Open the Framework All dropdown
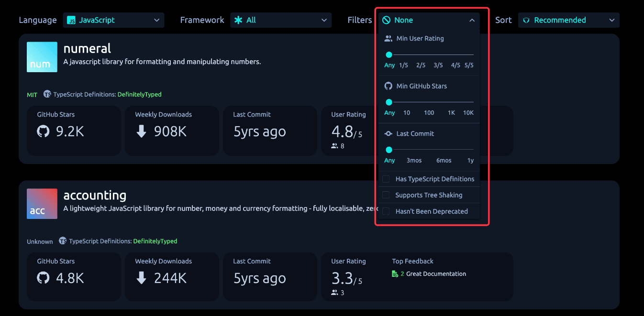This screenshot has height=316, width=644. coord(281,20)
